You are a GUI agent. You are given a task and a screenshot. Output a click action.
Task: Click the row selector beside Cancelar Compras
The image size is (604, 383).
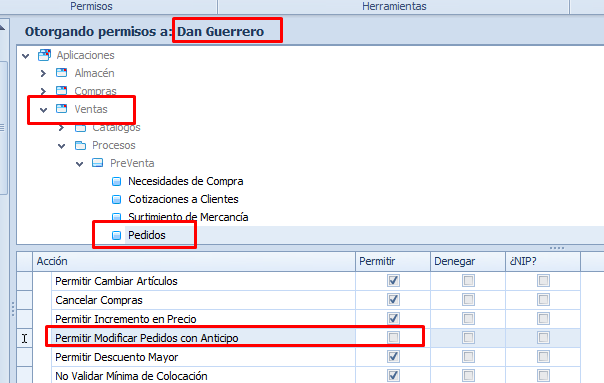[25, 300]
